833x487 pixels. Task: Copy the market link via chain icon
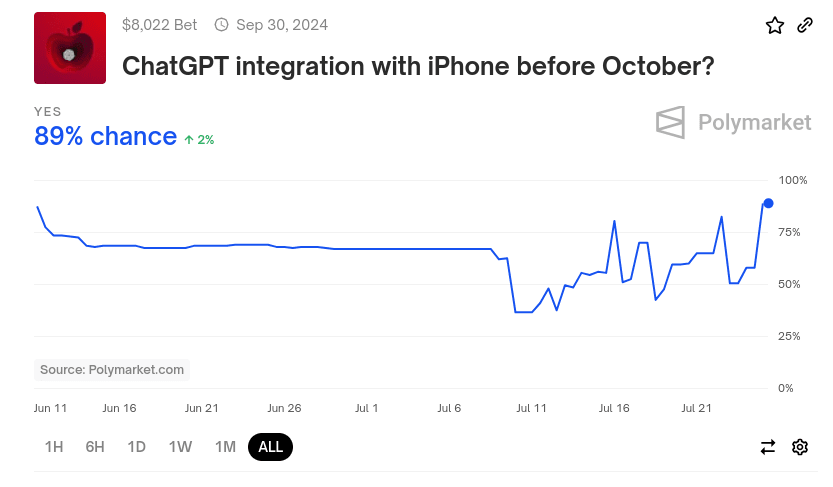(x=805, y=26)
